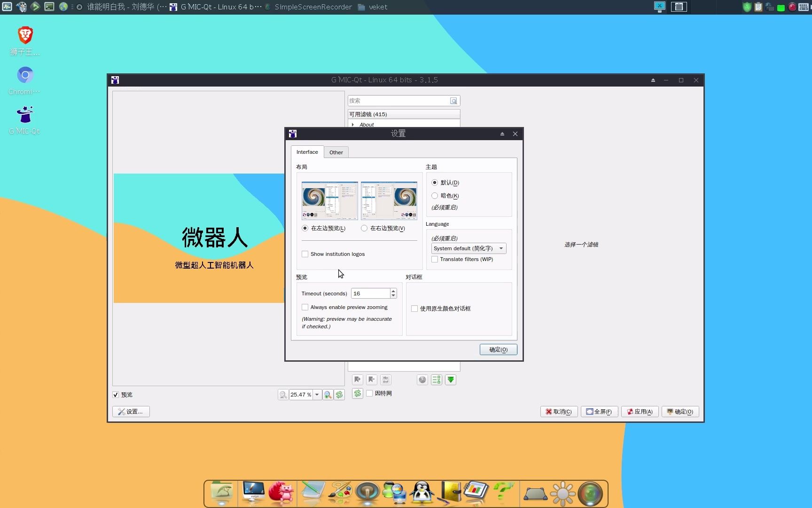Select the 暗色(K) dark theme radio button
812x508 pixels.
434,195
